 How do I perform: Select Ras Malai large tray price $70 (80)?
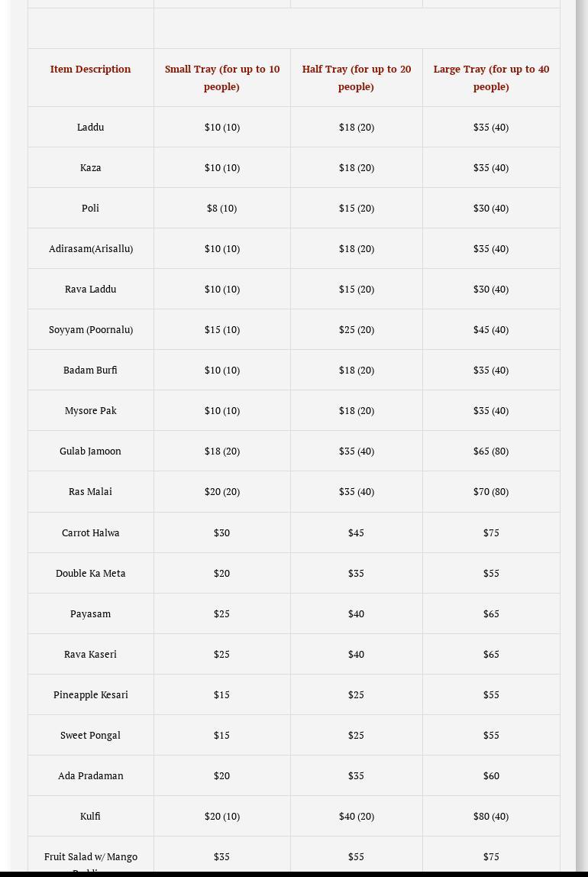tap(490, 491)
